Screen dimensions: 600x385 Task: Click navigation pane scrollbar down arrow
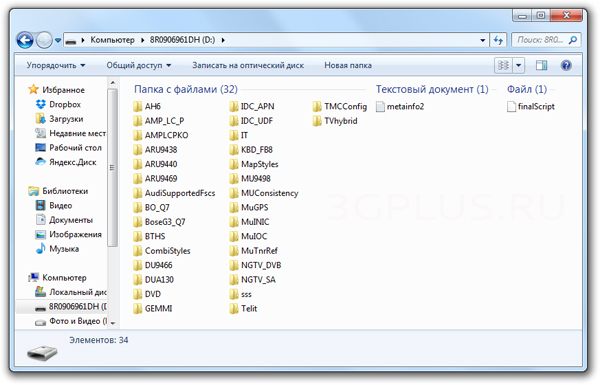click(112, 323)
